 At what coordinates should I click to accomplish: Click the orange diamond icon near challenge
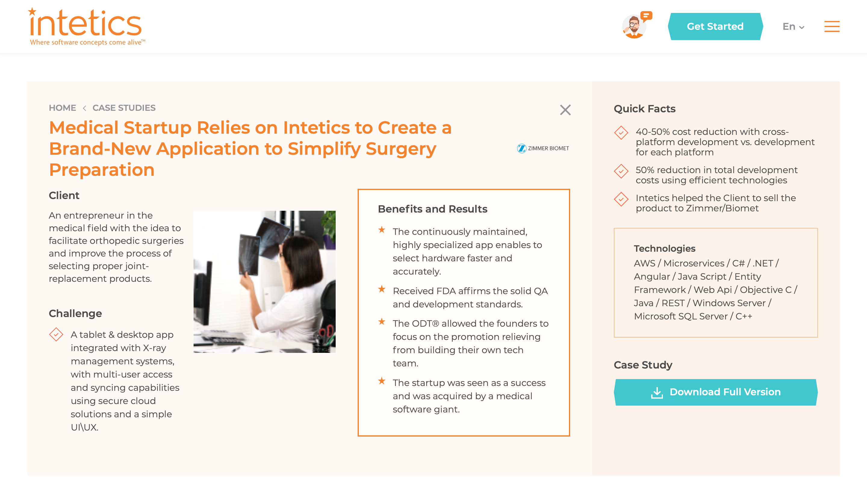point(56,334)
